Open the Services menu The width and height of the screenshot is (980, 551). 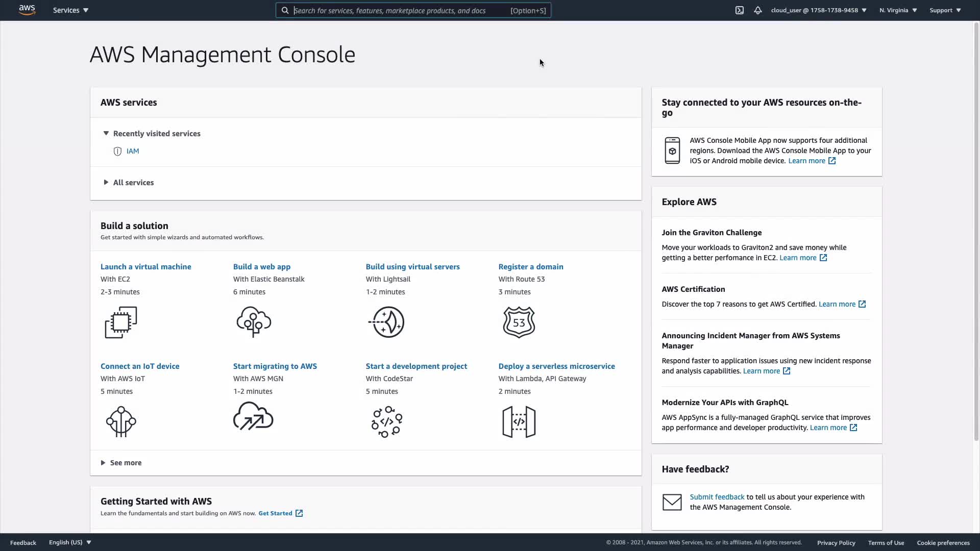(x=70, y=10)
